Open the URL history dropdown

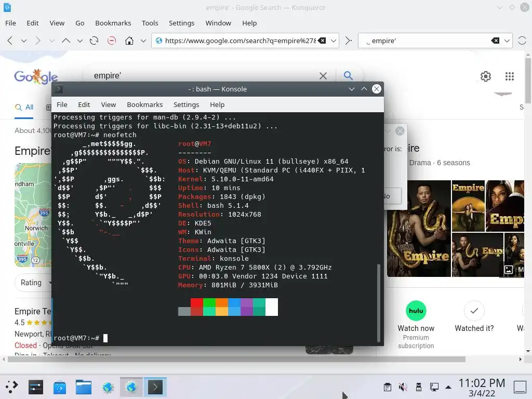pyautogui.click(x=334, y=41)
